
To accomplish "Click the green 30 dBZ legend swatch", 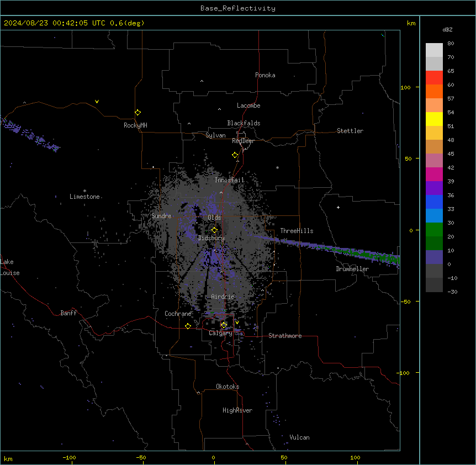I will (434, 230).
